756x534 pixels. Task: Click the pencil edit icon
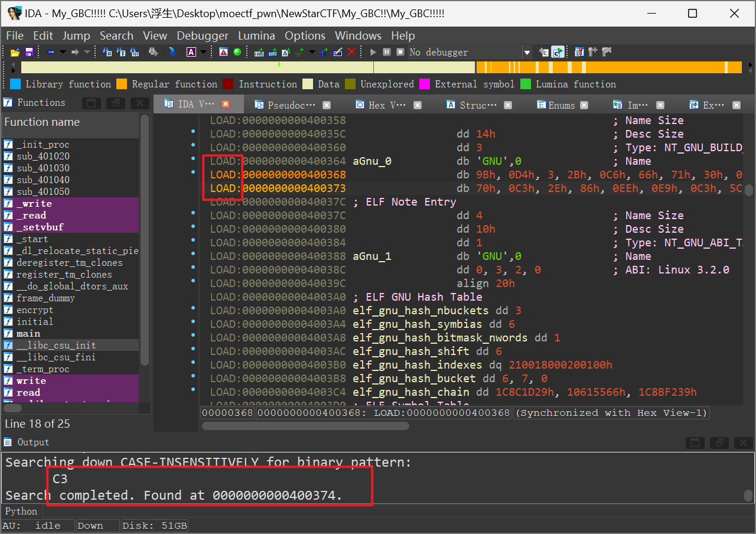pos(338,52)
